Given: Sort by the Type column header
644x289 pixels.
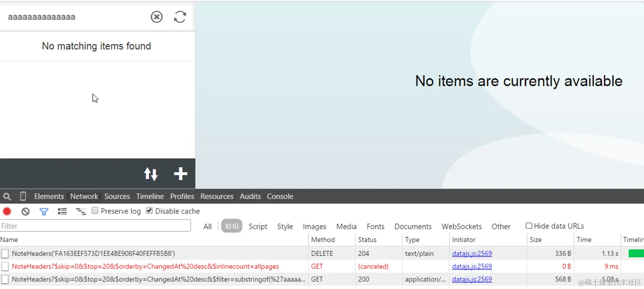Looking at the screenshot, I should pos(426,240).
